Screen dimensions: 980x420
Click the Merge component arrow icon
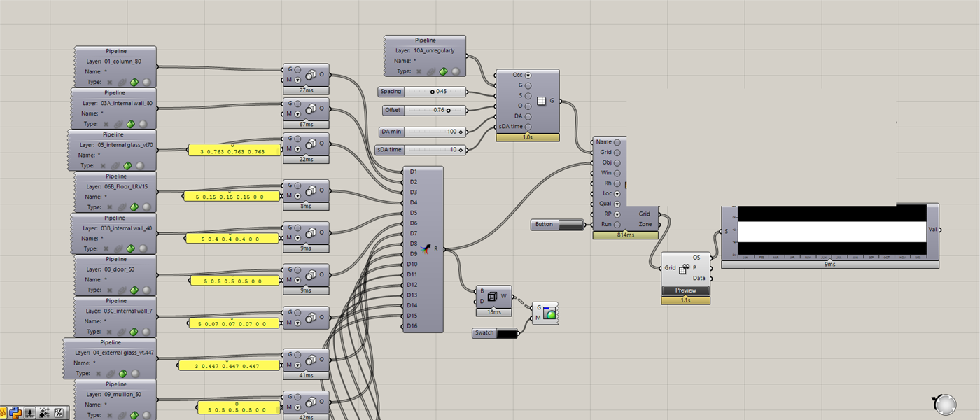point(424,248)
